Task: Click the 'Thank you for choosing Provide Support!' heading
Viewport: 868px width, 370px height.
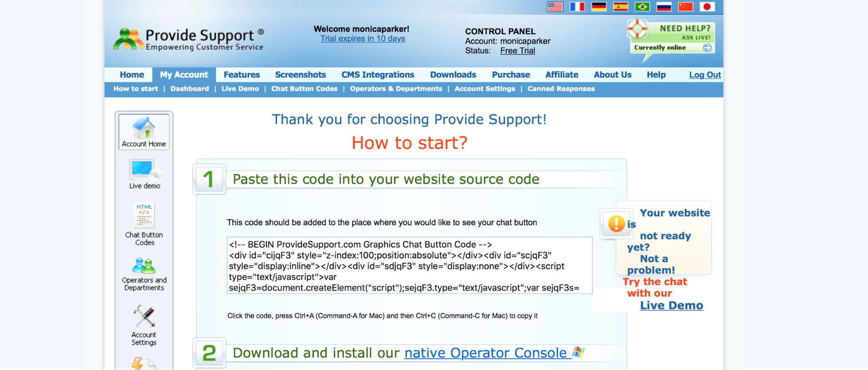Action: [409, 119]
